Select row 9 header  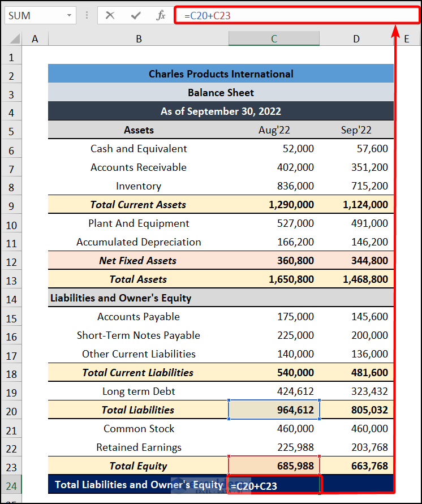click(x=11, y=205)
